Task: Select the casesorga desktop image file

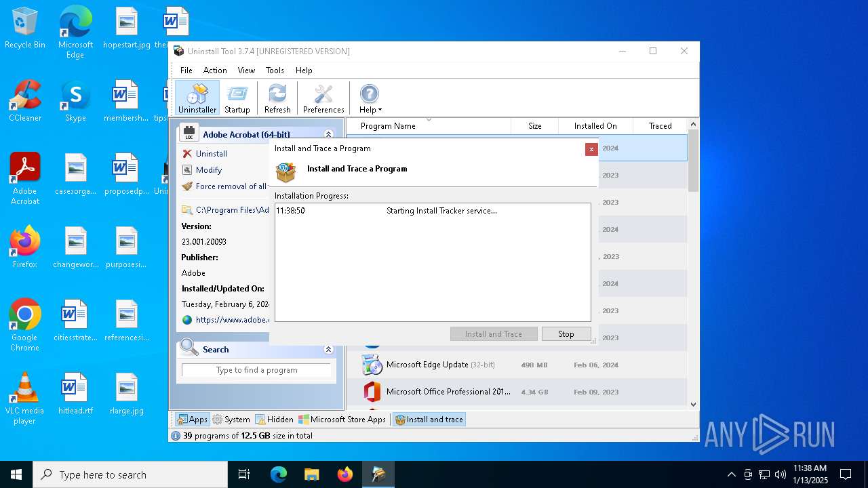Action: pos(75,174)
